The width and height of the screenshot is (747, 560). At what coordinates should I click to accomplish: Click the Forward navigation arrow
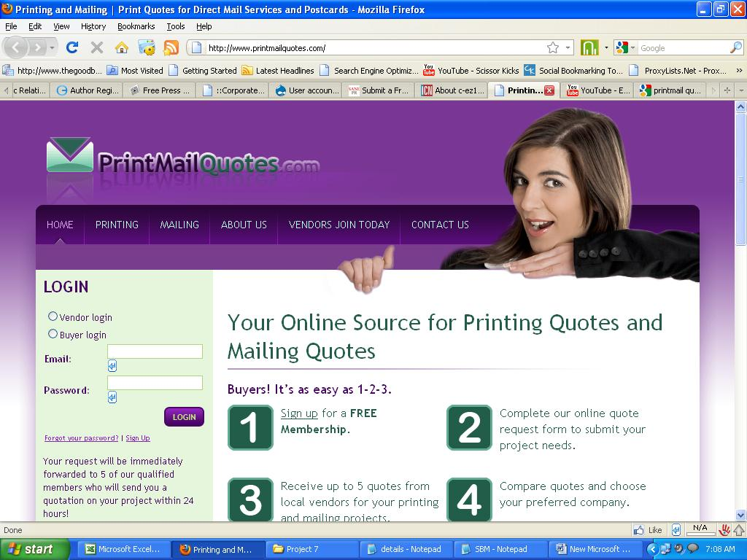(36, 47)
